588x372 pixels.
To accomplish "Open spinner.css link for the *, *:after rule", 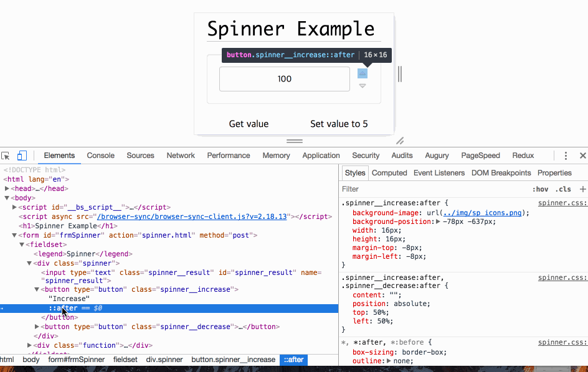I will tap(562, 342).
